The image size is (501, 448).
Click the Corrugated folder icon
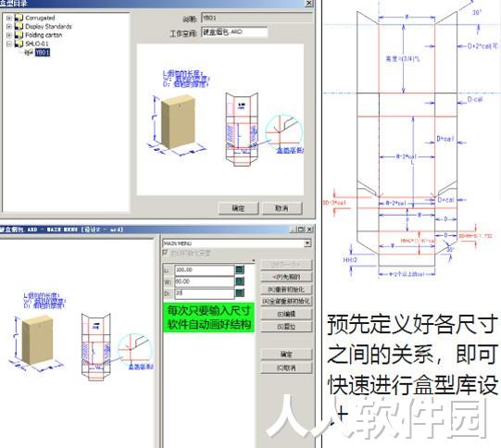click(19, 18)
